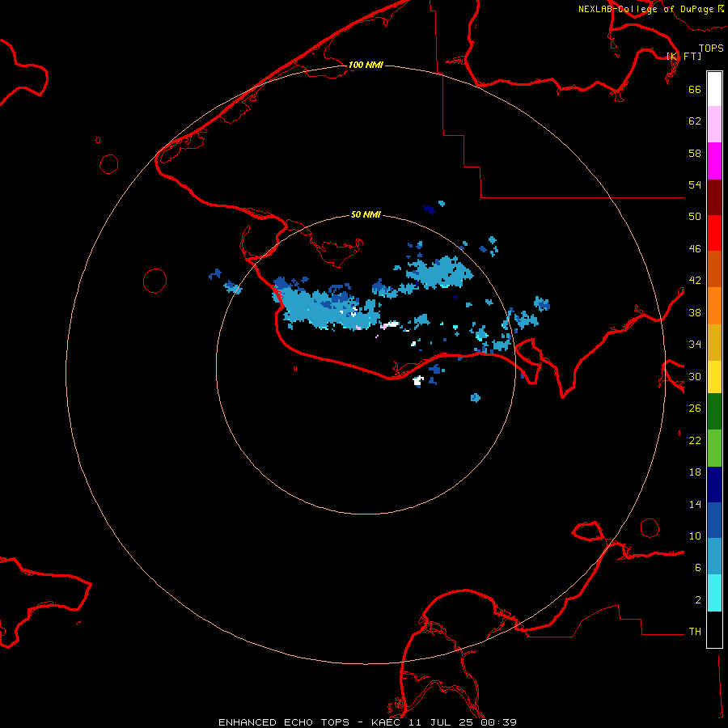This screenshot has width=728, height=728.
Task: Click the legend value 62
Action: [695, 121]
